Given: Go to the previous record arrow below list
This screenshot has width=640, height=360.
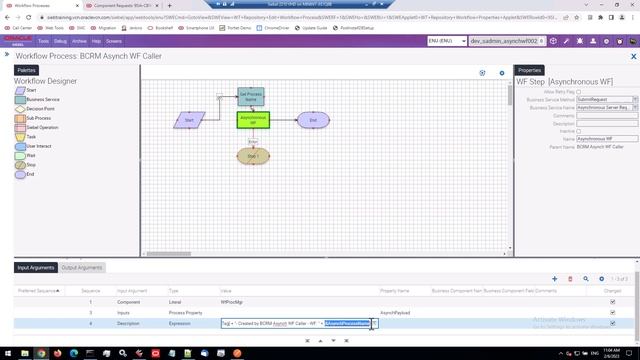Looking at the screenshot, I should click(x=320, y=340).
